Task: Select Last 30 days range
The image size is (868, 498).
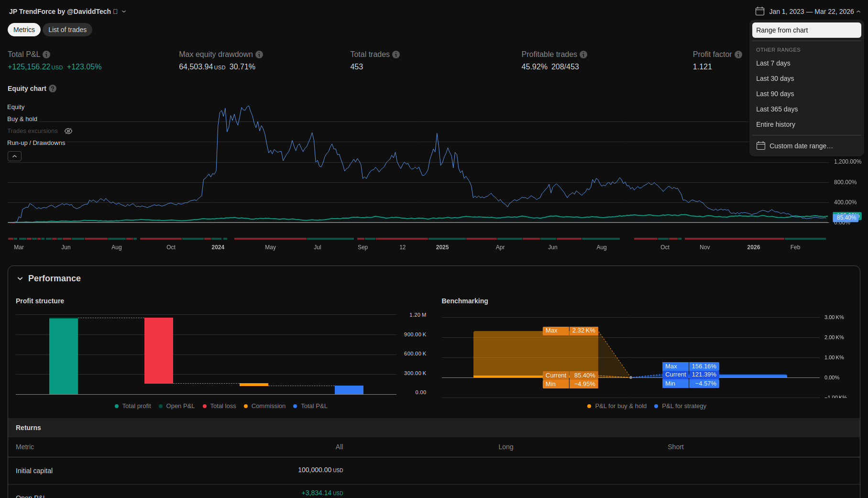Action: 775,78
